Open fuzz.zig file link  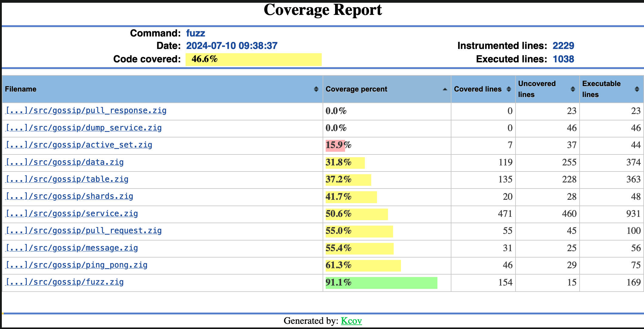coord(65,282)
